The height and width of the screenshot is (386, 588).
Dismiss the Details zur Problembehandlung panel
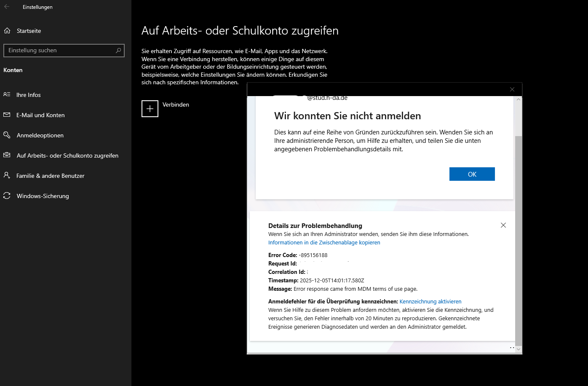pyautogui.click(x=503, y=225)
